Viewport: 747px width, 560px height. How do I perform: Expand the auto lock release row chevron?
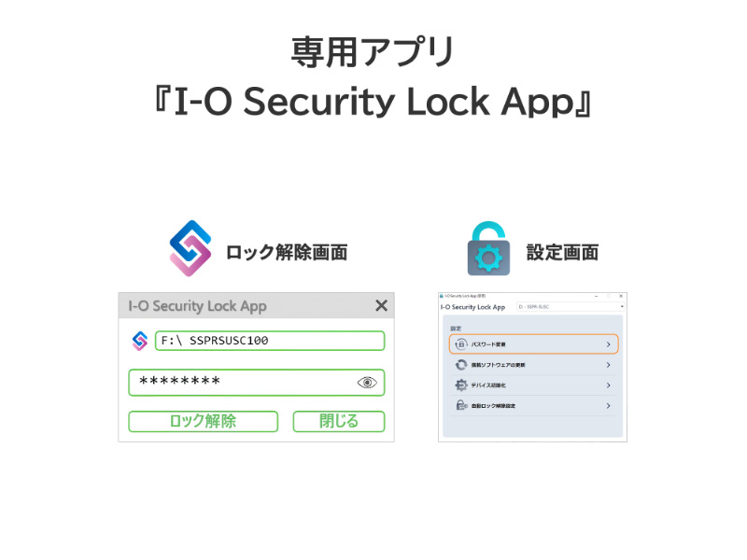pyautogui.click(x=609, y=406)
